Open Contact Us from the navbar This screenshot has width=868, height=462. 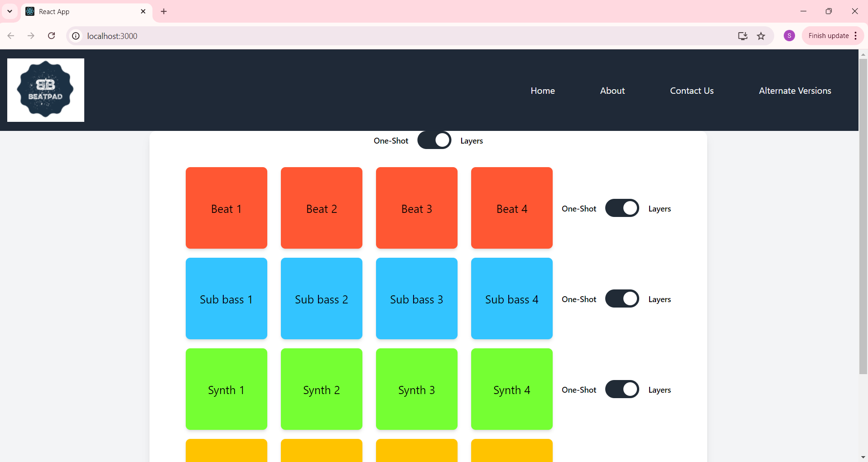point(692,91)
